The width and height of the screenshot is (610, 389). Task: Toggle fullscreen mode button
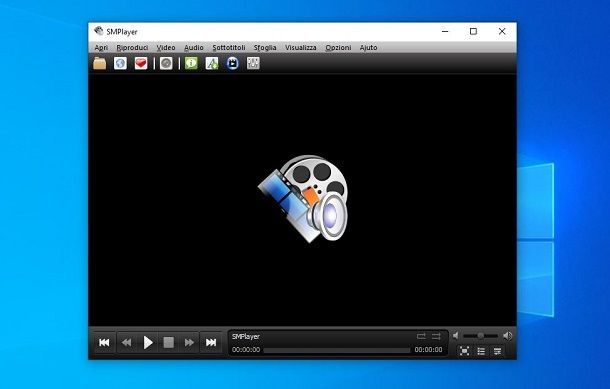tap(465, 351)
